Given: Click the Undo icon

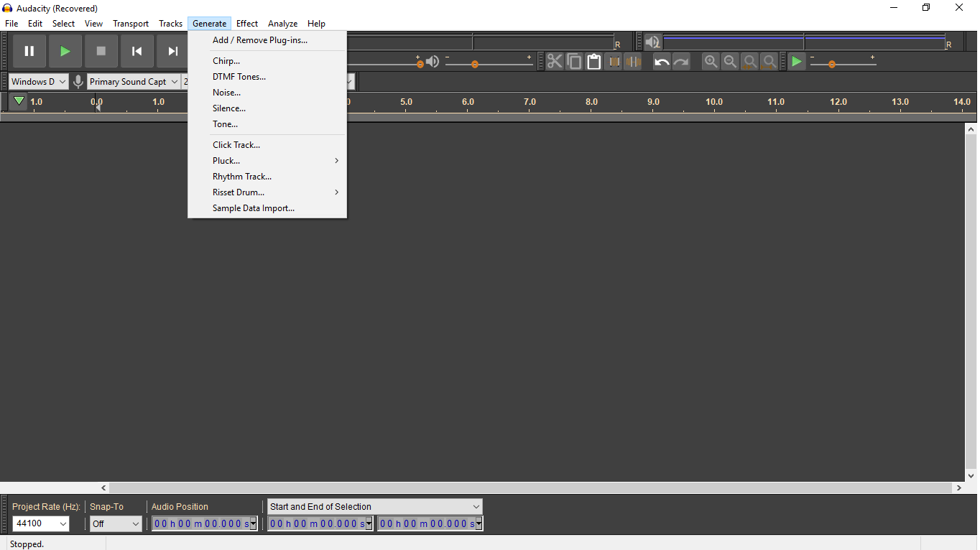Looking at the screenshot, I should [660, 61].
